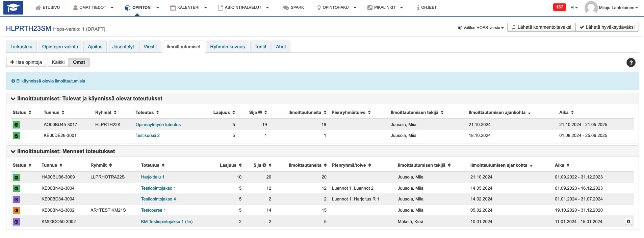Open the Harjoittelu 1 course link

click(152, 177)
